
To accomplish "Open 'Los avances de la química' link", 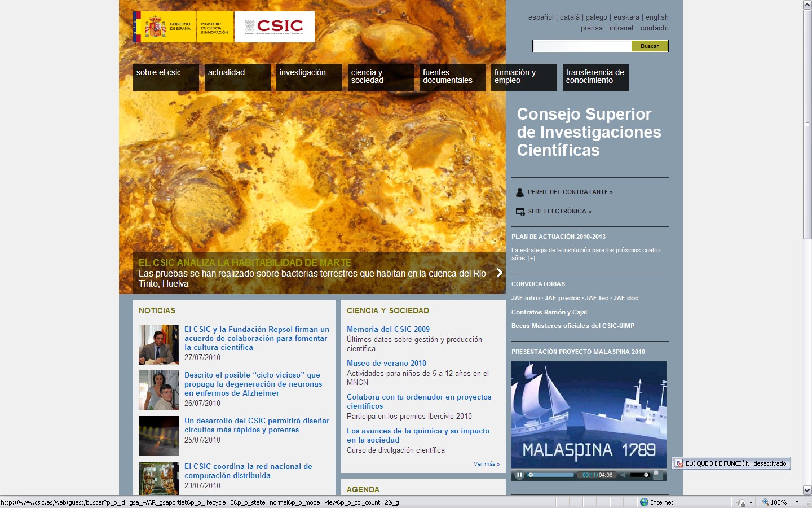I will (418, 436).
